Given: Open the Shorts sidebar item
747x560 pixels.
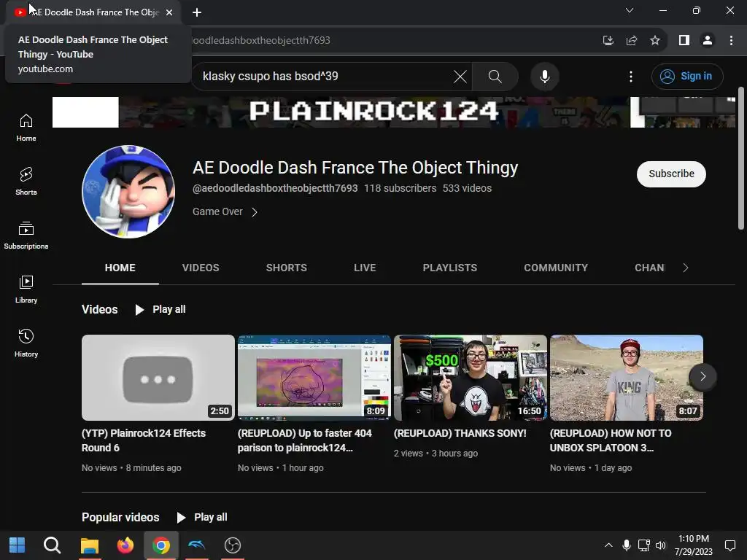Looking at the screenshot, I should coord(26,182).
